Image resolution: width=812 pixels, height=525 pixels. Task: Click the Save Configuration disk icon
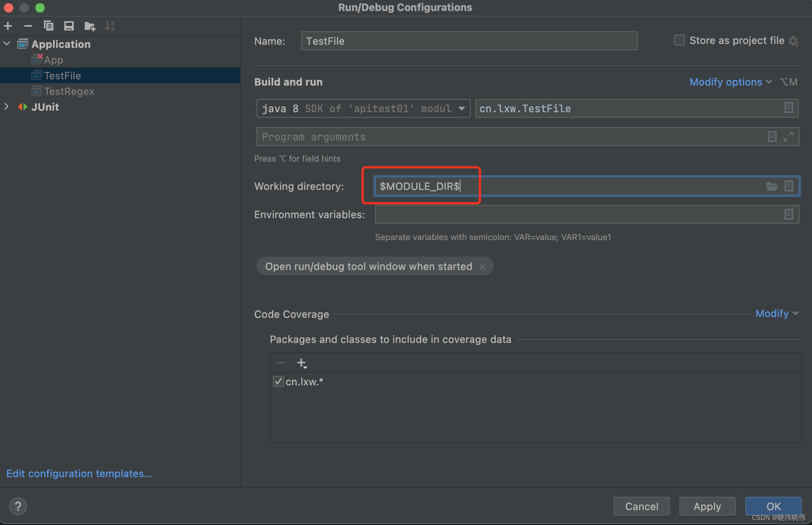click(69, 26)
